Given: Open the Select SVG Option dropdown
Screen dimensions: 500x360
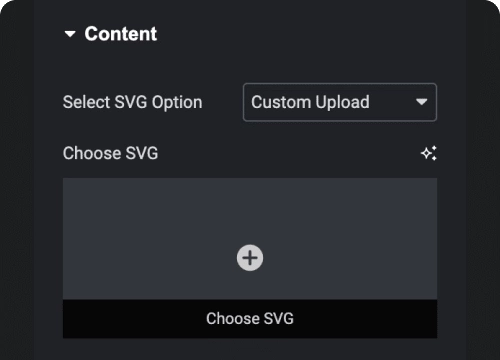Looking at the screenshot, I should click(340, 102).
